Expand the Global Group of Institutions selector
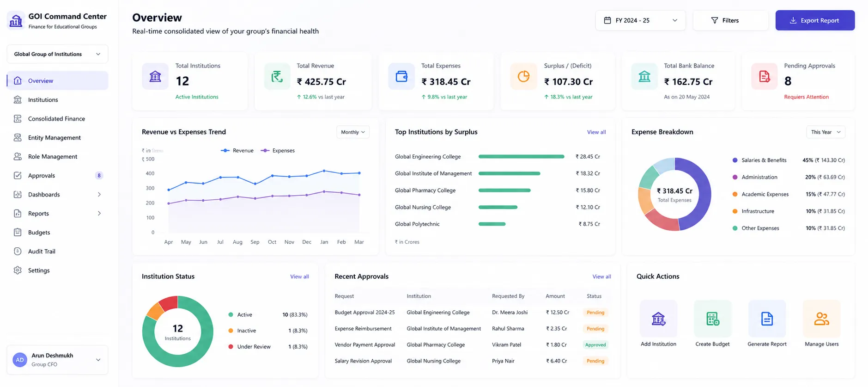This screenshot has height=387, width=868. click(57, 54)
